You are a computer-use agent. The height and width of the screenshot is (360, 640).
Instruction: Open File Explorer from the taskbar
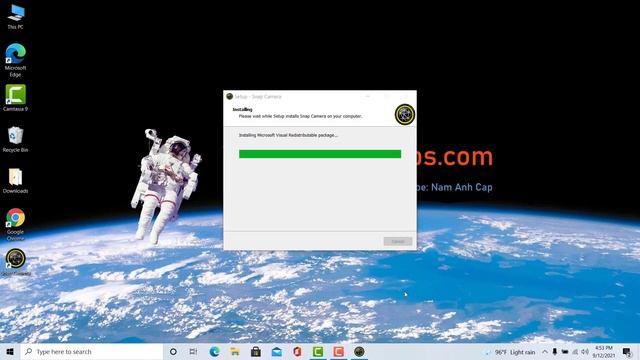[235, 351]
